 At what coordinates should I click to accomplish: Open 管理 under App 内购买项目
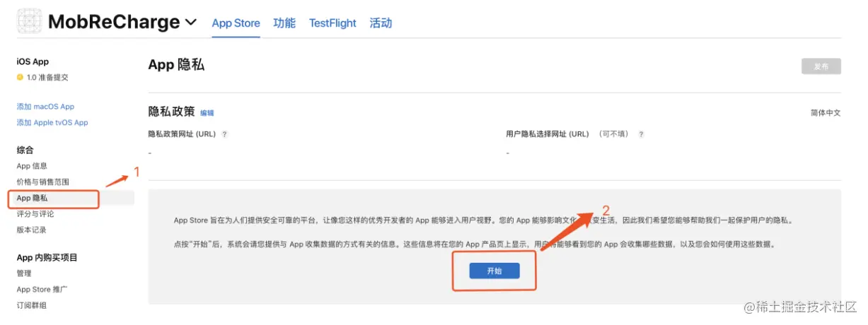coord(24,273)
